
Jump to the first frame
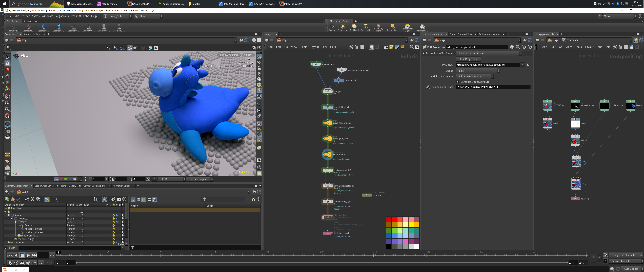(x=10, y=255)
